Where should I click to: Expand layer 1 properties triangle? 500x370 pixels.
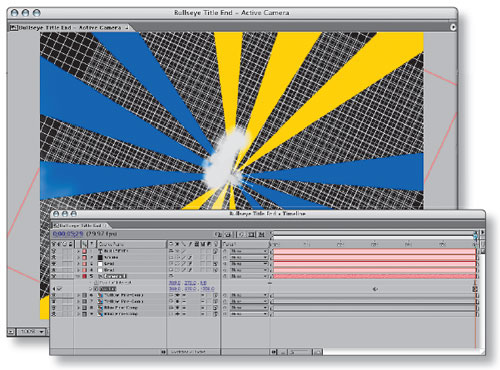coord(79,251)
